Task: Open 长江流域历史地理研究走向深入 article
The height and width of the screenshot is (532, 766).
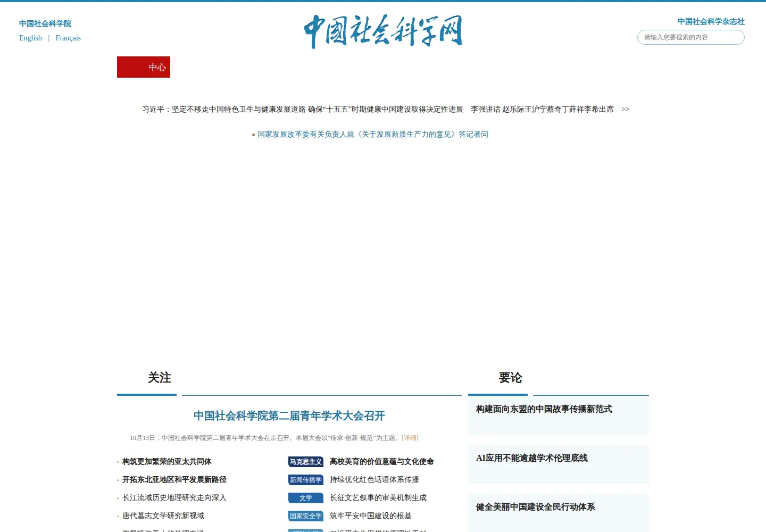Action: coord(174,497)
